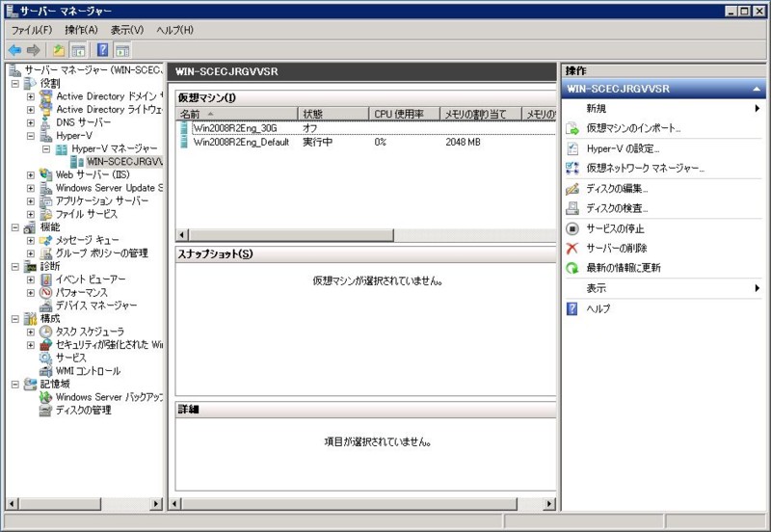
Task: Collapse the 構成 tree node
Action: [15, 319]
